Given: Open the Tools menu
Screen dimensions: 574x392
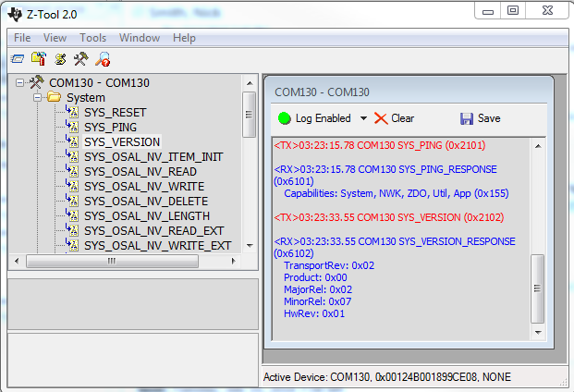Looking at the screenshot, I should pos(93,38).
